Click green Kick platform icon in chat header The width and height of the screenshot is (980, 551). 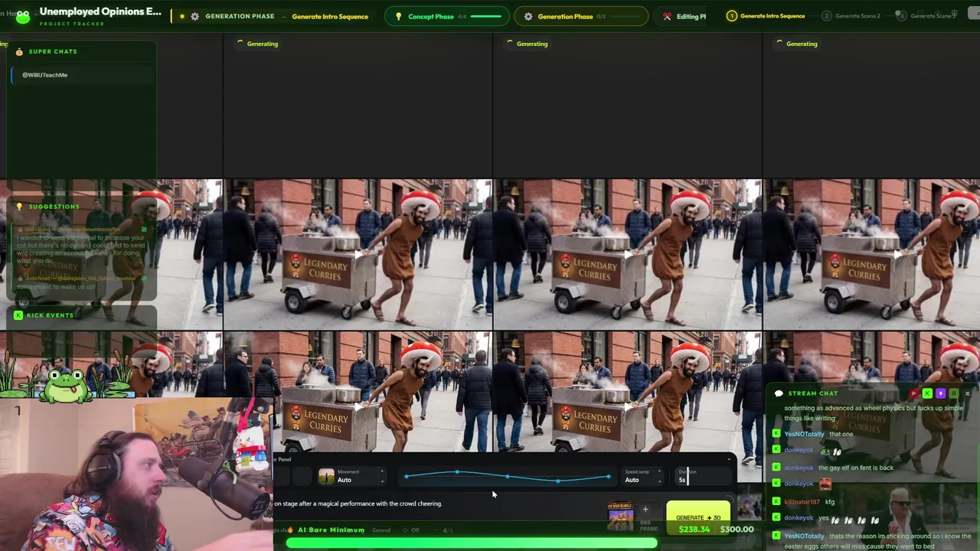(927, 393)
